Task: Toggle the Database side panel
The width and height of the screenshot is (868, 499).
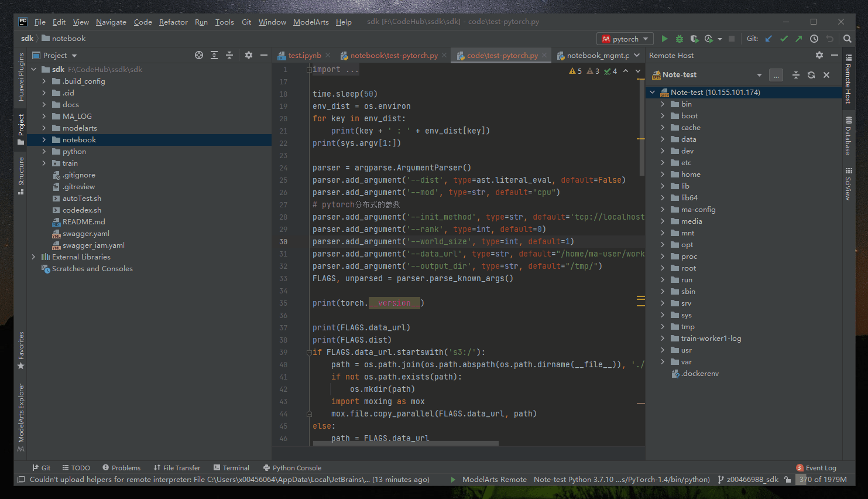Action: point(848,136)
